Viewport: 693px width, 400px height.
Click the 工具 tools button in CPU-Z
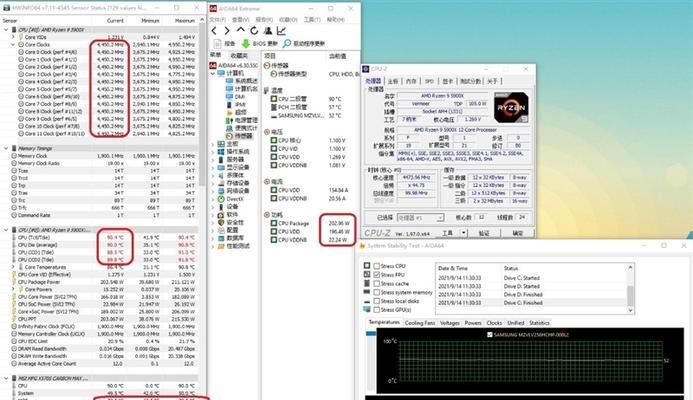[x=447, y=233]
